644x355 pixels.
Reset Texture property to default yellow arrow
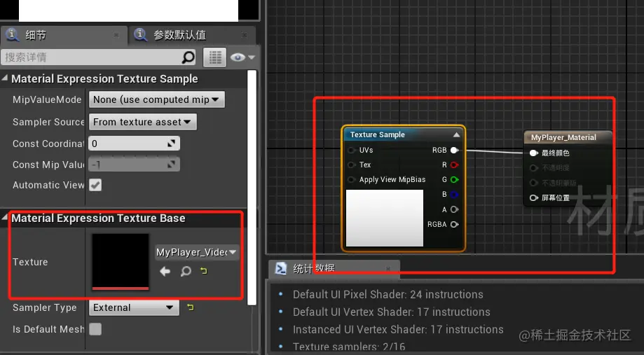coord(204,270)
